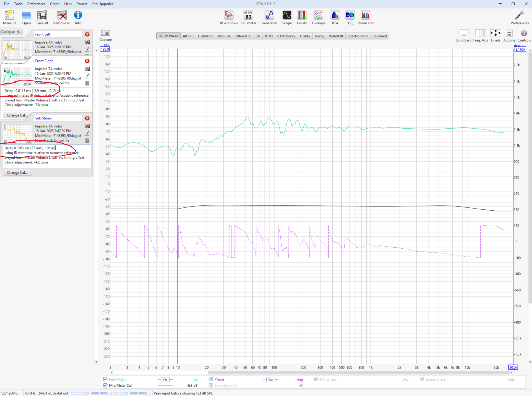The width and height of the screenshot is (532, 396).
Task: Save the Sub Stereo measurement
Action: point(87,126)
